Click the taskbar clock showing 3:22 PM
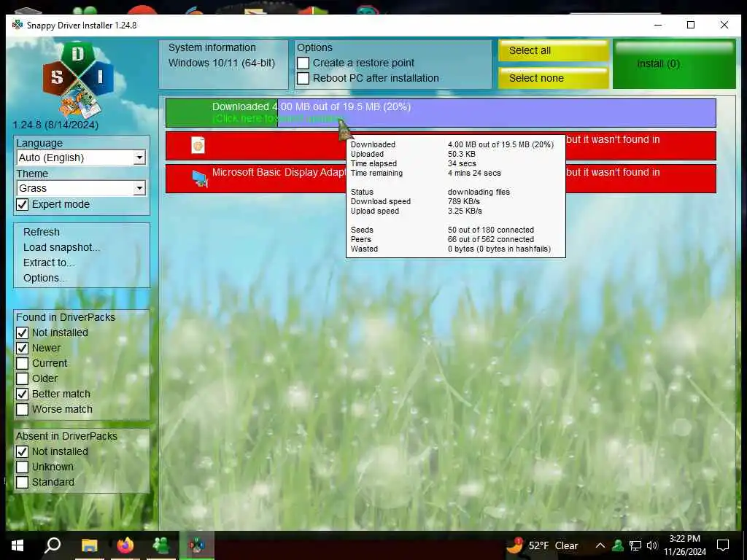Screen dimensions: 747x560 pyautogui.click(x=684, y=545)
